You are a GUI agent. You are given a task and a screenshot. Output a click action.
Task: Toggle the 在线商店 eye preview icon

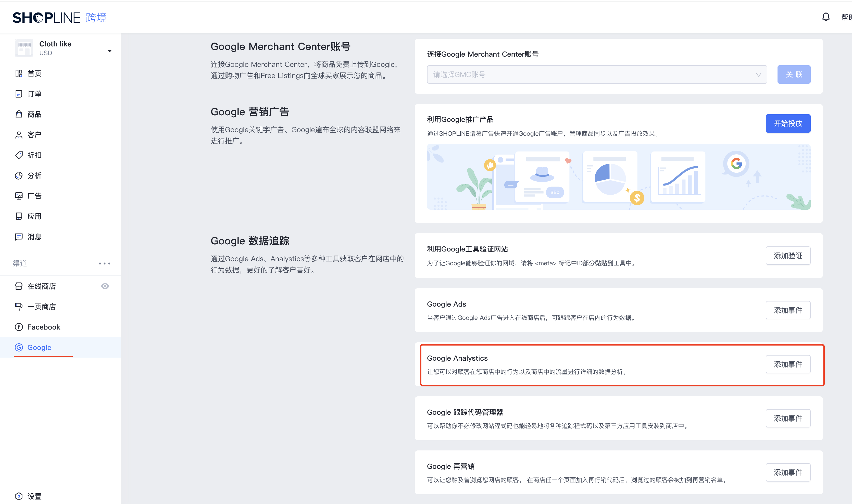coord(105,286)
